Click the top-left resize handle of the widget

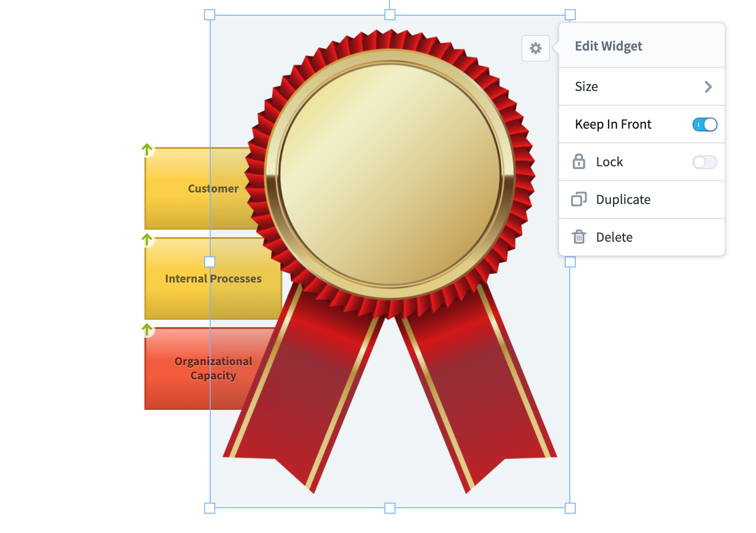[x=210, y=15]
